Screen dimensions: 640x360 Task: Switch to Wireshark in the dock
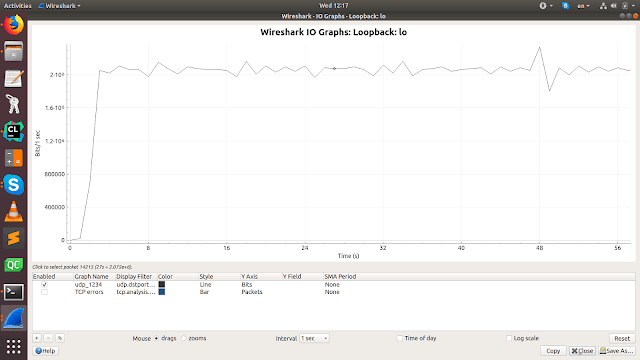(13, 318)
